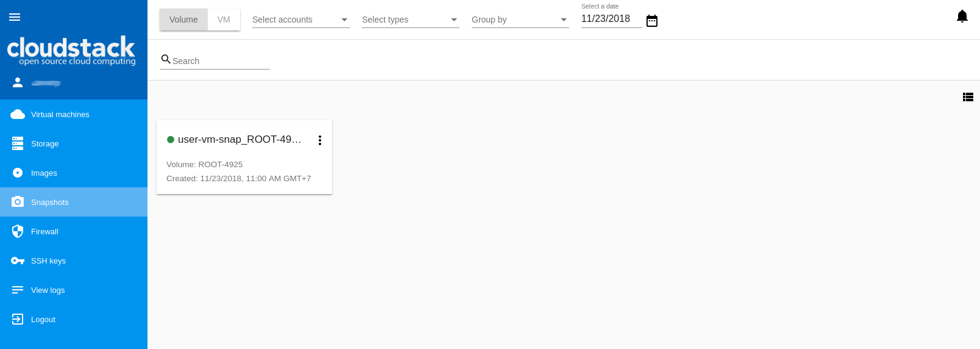Navigate to Images in sidebar

pyautogui.click(x=44, y=173)
